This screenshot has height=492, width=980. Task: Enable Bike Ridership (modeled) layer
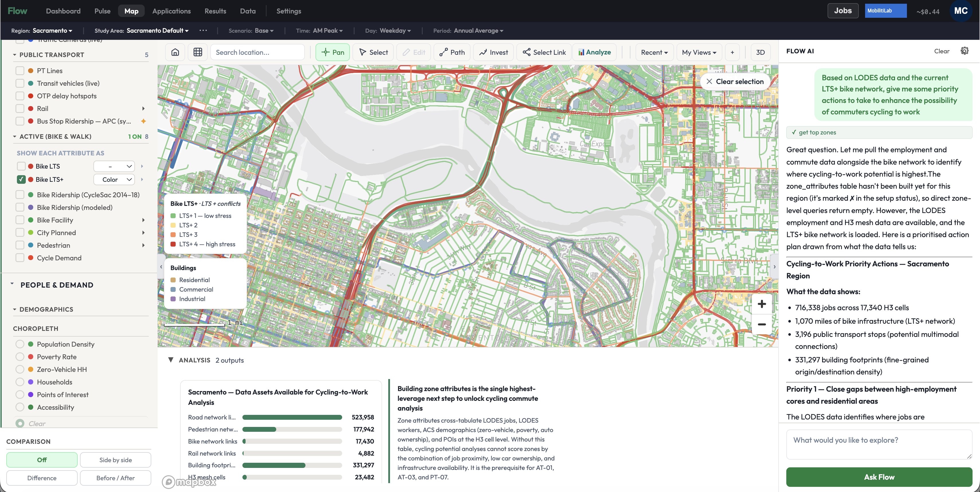(x=20, y=207)
